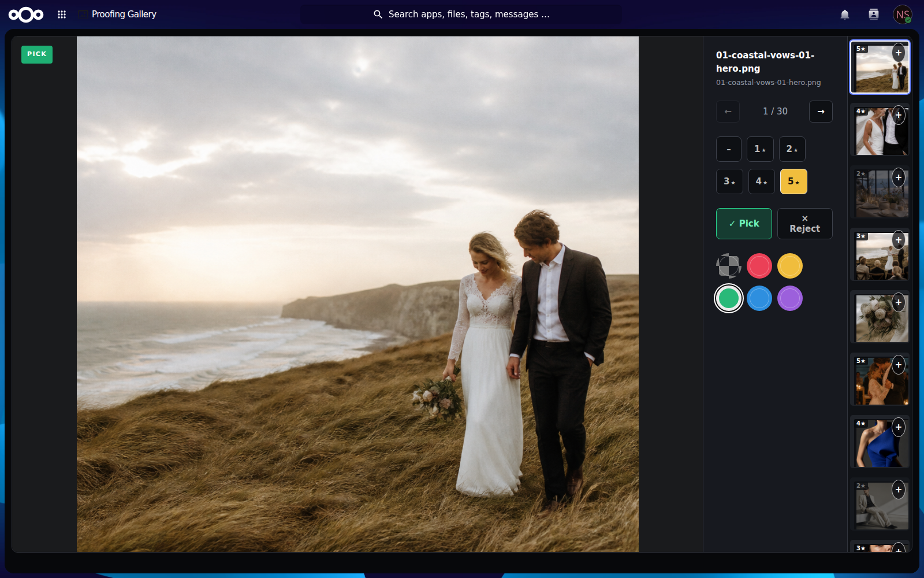This screenshot has width=924, height=578.
Task: Click plus on dancing couple thumbnail
Action: (x=899, y=365)
